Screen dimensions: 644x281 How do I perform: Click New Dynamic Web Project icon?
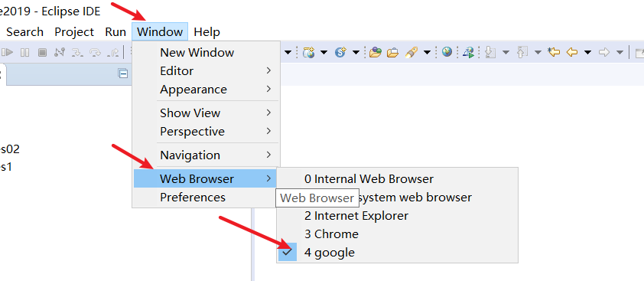click(x=308, y=52)
